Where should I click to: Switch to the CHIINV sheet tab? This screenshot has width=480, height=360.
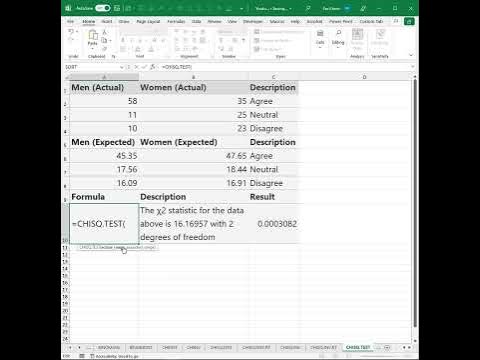coord(193,347)
